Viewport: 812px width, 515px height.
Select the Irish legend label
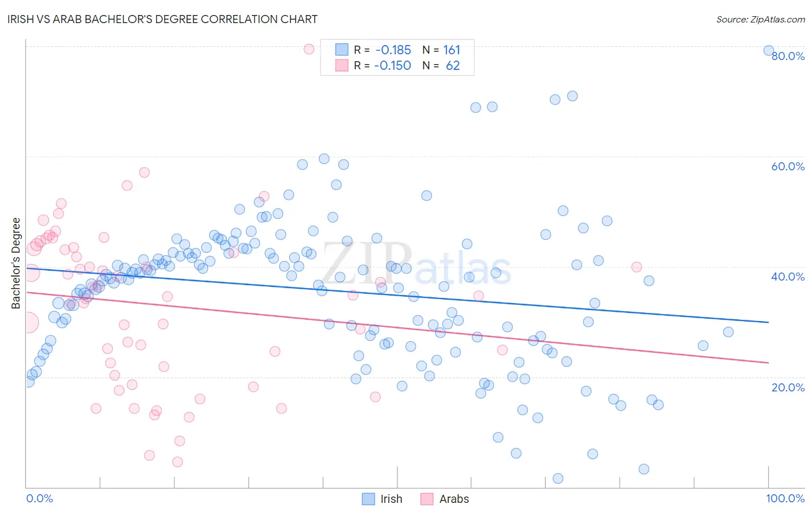(392, 499)
